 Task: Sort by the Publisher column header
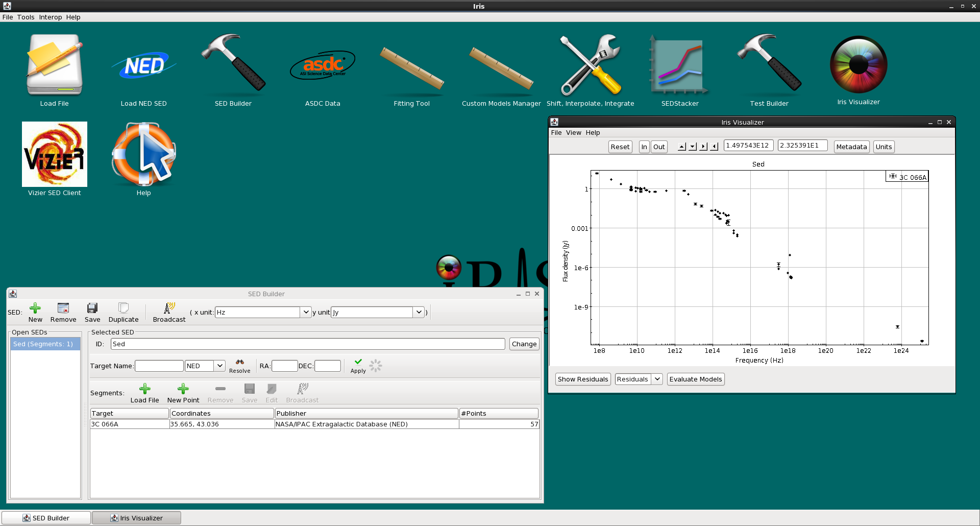366,413
